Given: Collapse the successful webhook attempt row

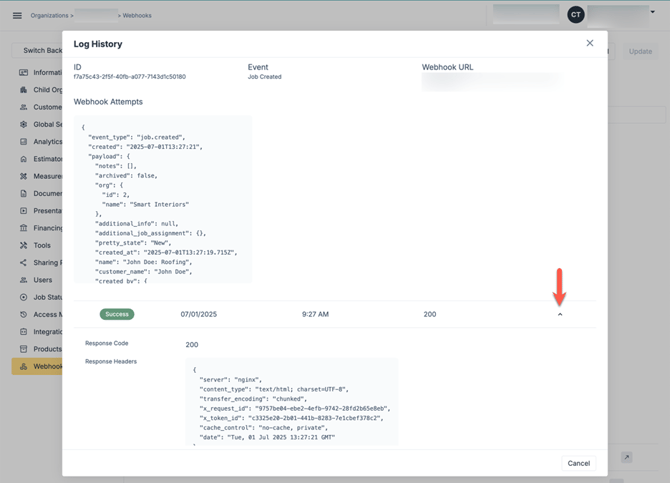Looking at the screenshot, I should click(x=560, y=314).
